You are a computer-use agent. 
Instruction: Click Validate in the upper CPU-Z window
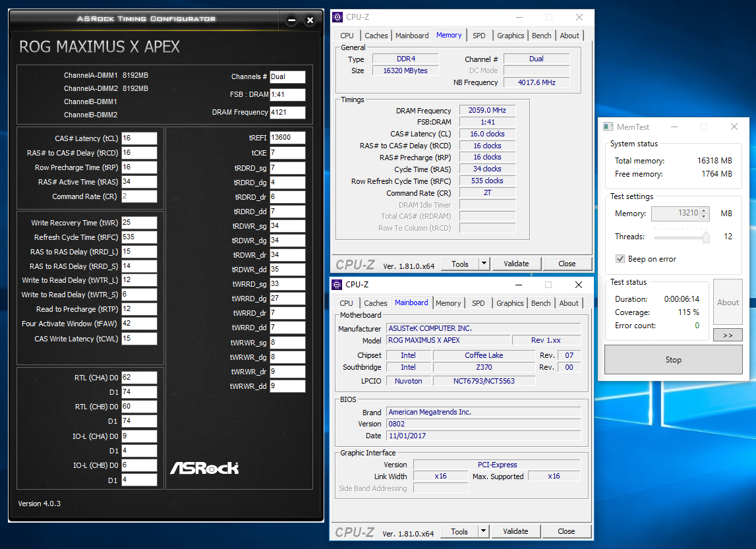(x=516, y=264)
